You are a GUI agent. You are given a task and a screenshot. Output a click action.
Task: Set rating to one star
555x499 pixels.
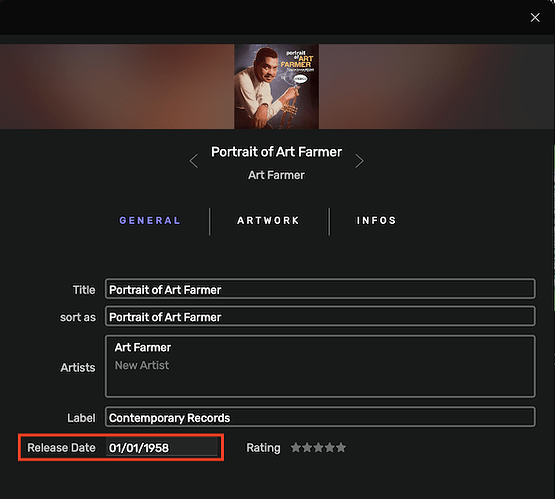tap(296, 448)
